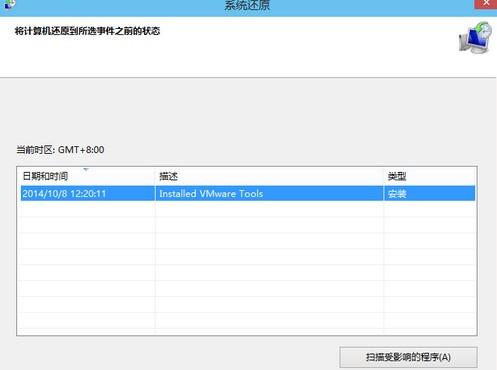Click the restore computer illustration icon
Image resolution: width=497 pixels, height=370 pixels.
[475, 38]
